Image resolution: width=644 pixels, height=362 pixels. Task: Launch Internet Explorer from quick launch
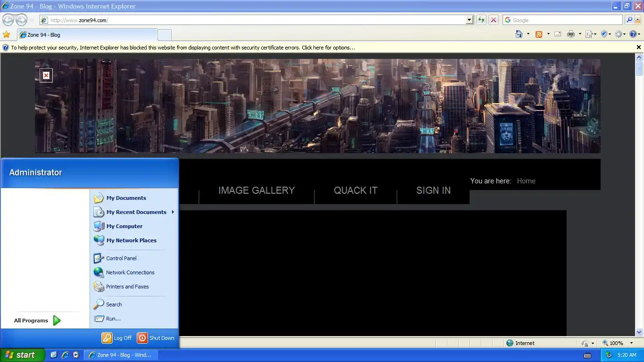point(65,355)
